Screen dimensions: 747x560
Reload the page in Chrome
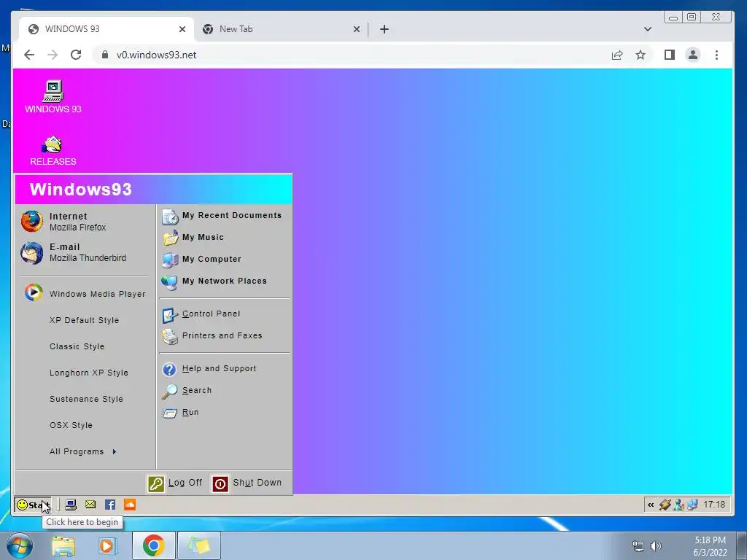tap(76, 55)
